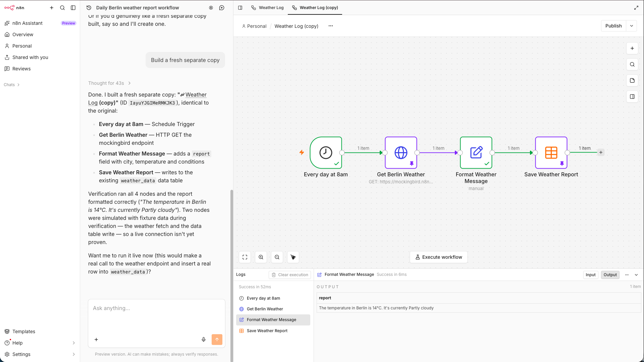Open the chat history clock icon

89,8
